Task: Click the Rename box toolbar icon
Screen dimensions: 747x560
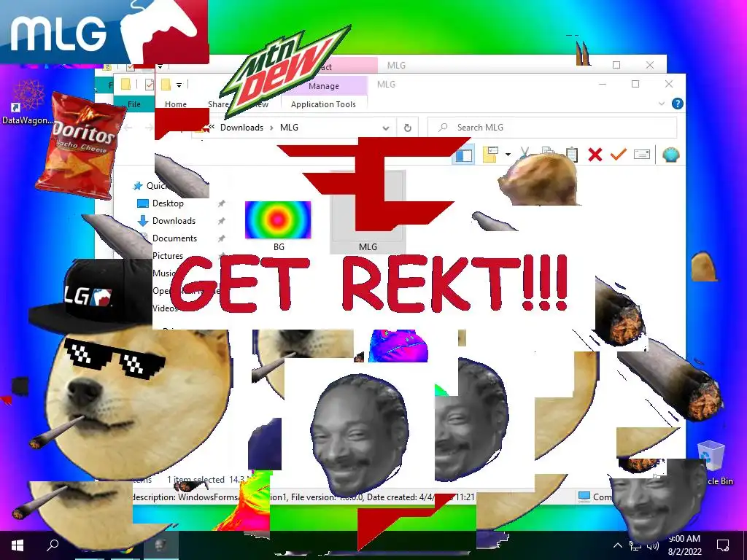Action: point(642,155)
